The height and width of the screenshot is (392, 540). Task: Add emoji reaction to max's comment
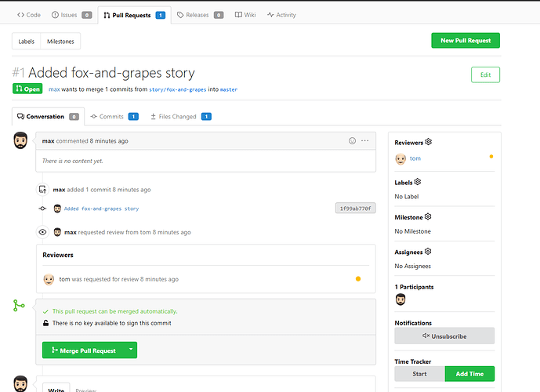352,140
